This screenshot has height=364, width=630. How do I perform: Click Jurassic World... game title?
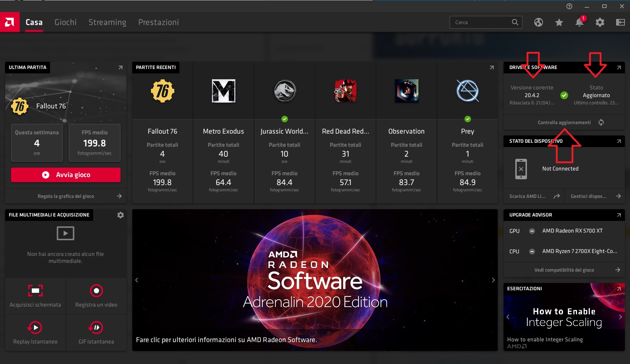pos(284,131)
